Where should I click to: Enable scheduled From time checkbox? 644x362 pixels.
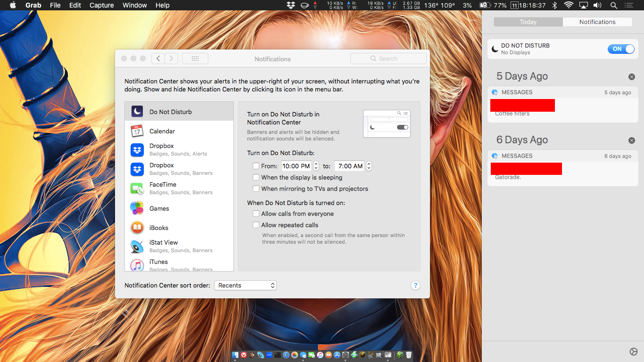tap(256, 166)
